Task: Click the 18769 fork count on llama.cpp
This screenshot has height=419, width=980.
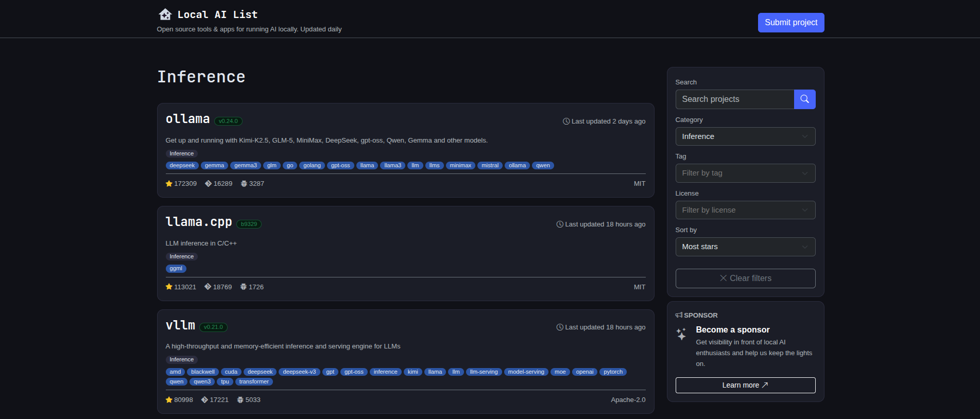Action: (222, 287)
